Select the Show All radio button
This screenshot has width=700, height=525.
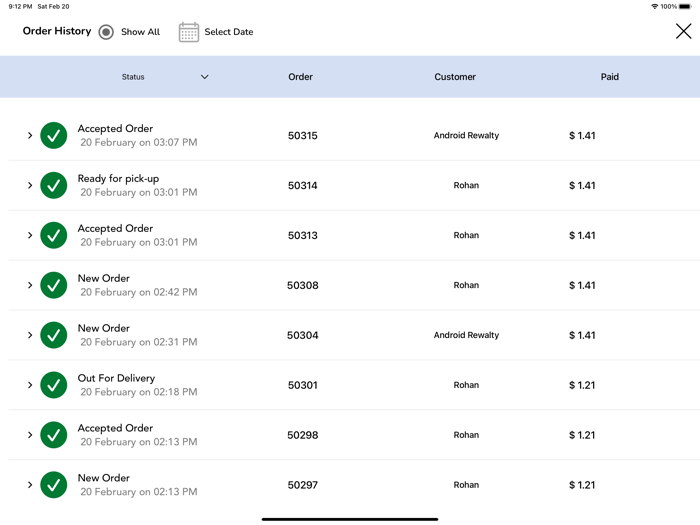tap(106, 32)
